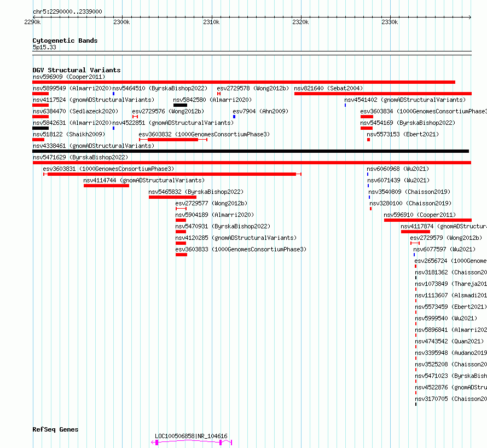Open nsv4541402 (gnomADStructuralVariants) entry

coord(405,100)
